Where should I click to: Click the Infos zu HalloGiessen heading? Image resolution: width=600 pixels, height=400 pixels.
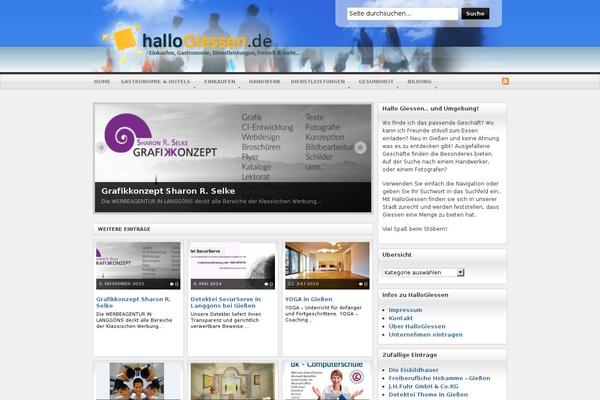[x=415, y=295]
